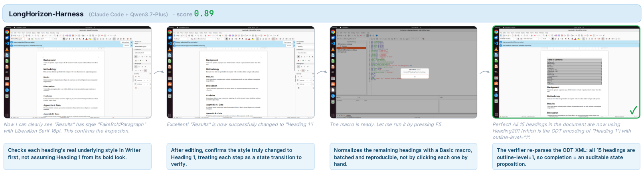Click box "The verifier re-parses the ODT XML"
The width and height of the screenshot is (644, 175).
tap(566, 157)
